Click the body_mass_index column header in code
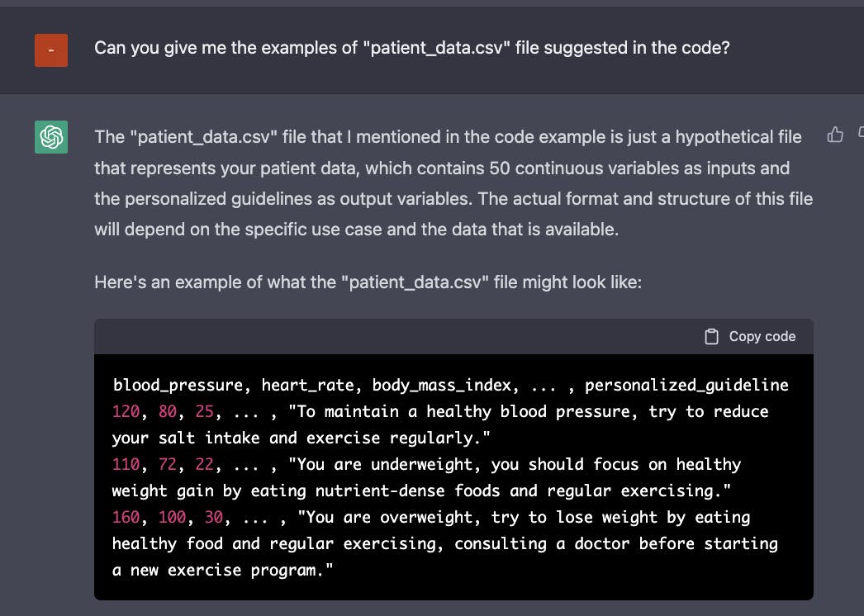 tap(442, 385)
